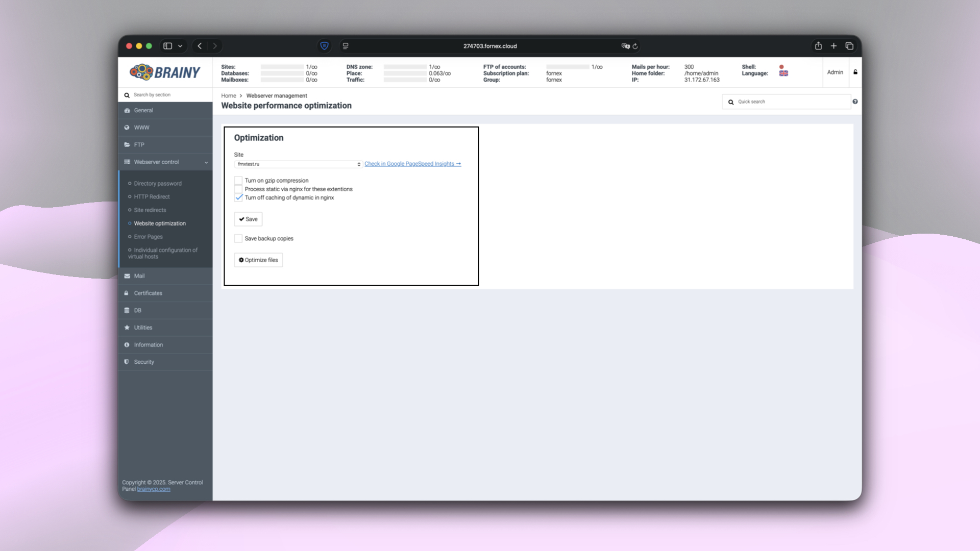Open Security via the shield icon

point(127,362)
